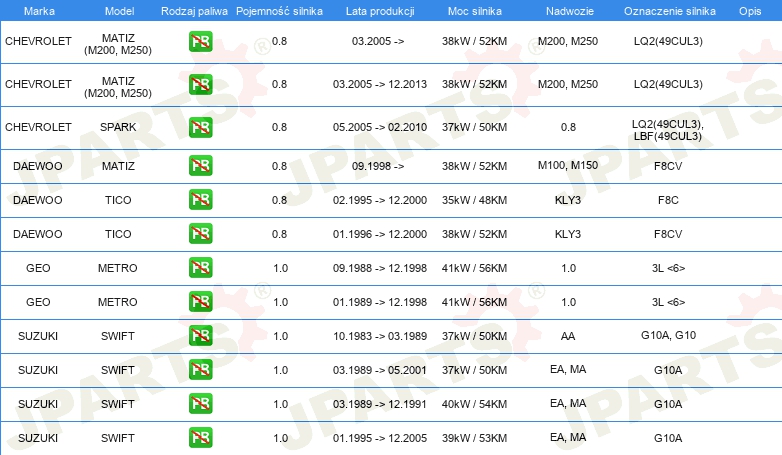Click the power cell 40kW / 54KM
The width and height of the screenshot is (782, 455).
(474, 404)
